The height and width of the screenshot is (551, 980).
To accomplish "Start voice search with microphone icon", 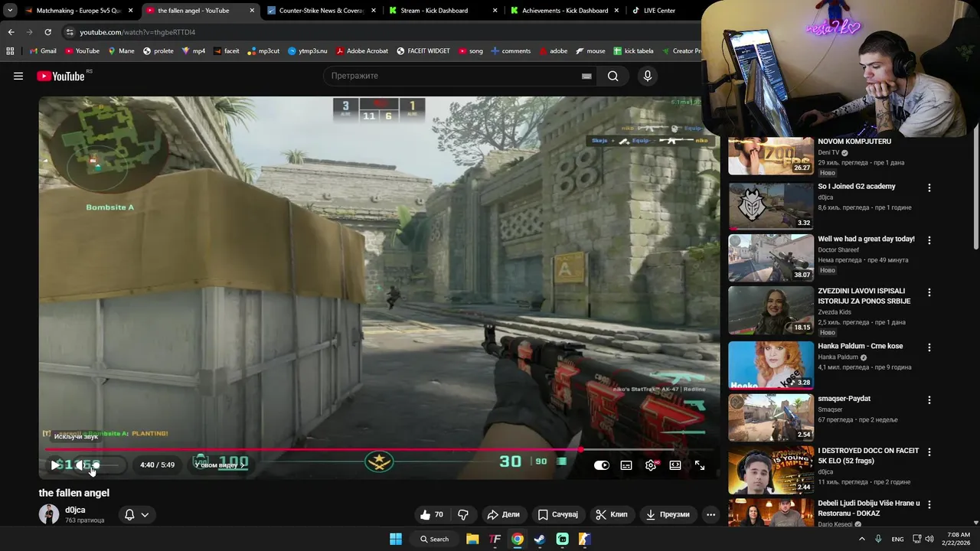I will [648, 76].
